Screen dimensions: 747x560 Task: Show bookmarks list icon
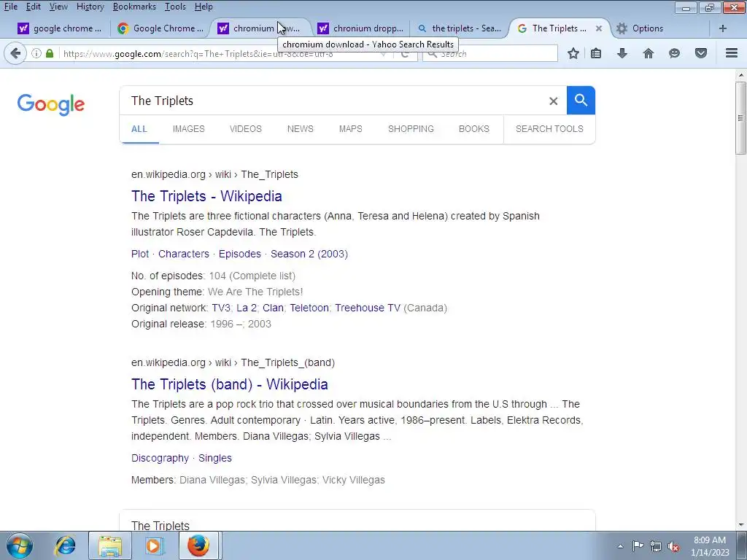(x=596, y=53)
